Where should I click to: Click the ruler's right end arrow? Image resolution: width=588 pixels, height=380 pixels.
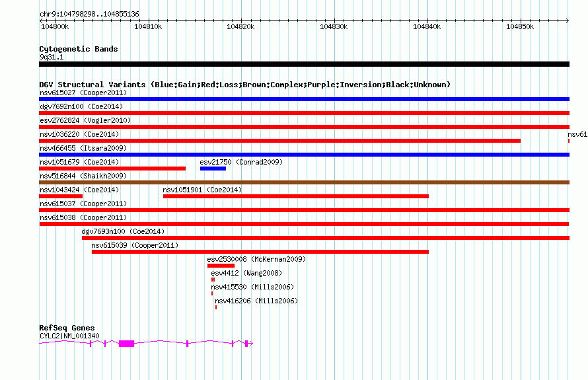coord(568,20)
